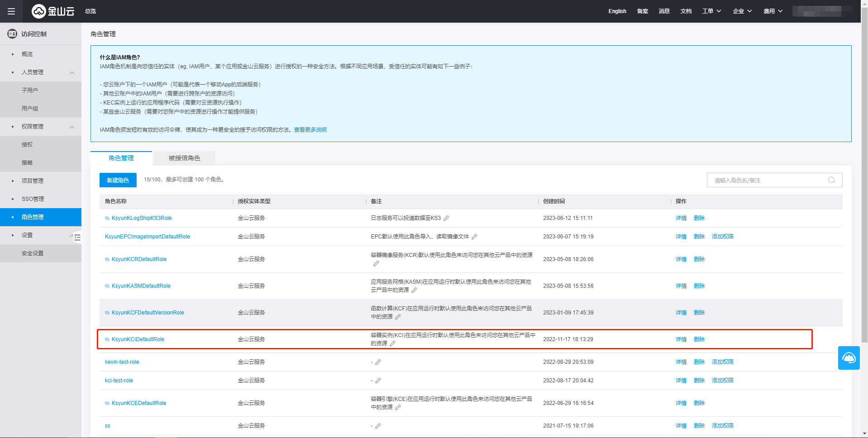Open the 查看更多说明 link

[310, 130]
